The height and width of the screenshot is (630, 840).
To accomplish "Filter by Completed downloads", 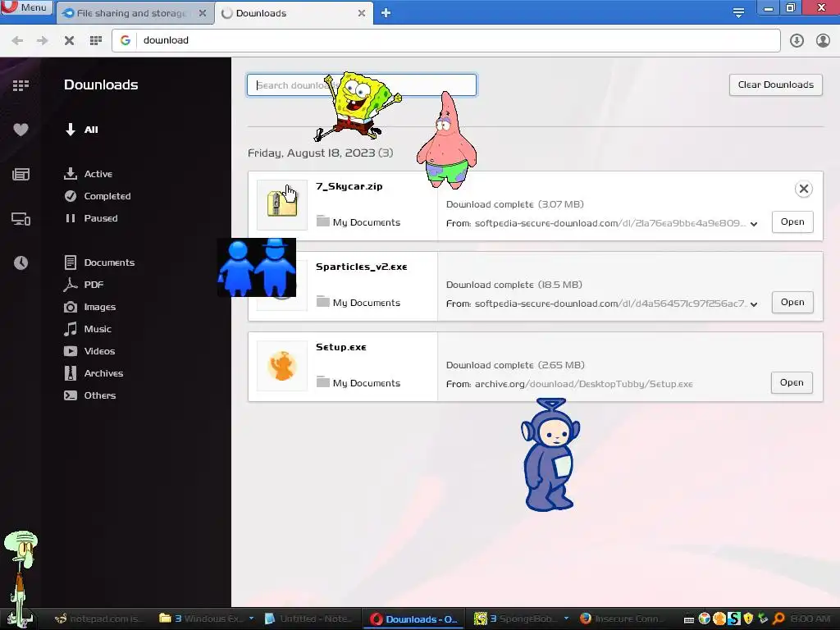I will point(98,196).
